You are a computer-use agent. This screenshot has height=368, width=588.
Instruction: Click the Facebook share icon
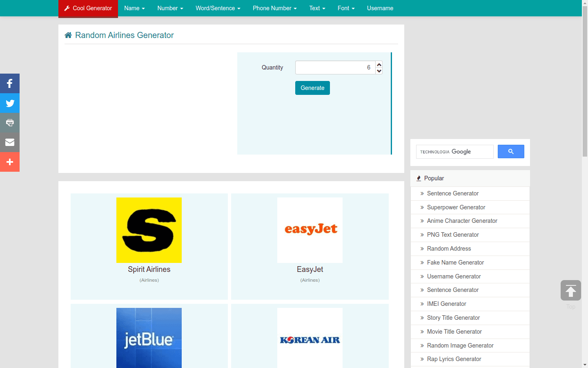(x=9, y=83)
